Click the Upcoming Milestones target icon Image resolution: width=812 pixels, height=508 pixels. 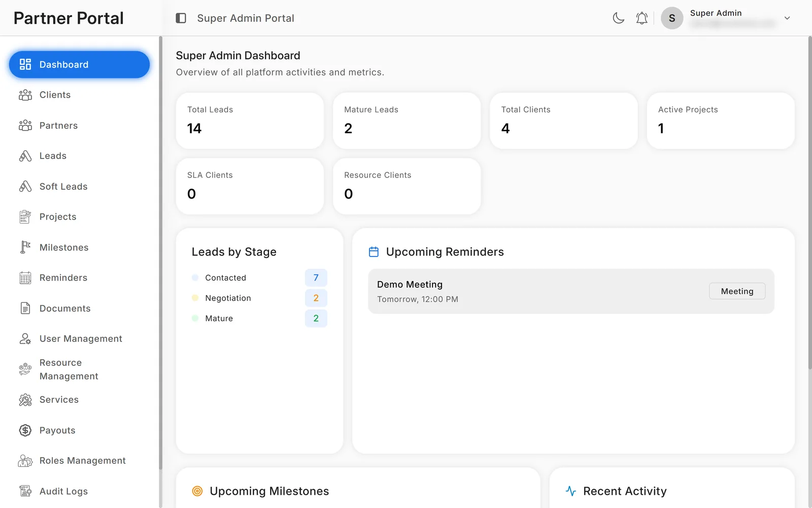click(197, 491)
